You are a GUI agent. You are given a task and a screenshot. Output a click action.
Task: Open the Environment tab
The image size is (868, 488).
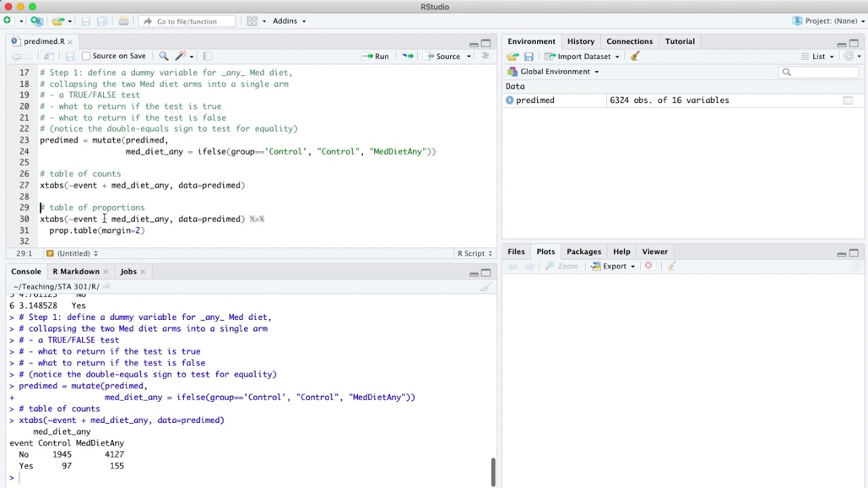pyautogui.click(x=532, y=41)
